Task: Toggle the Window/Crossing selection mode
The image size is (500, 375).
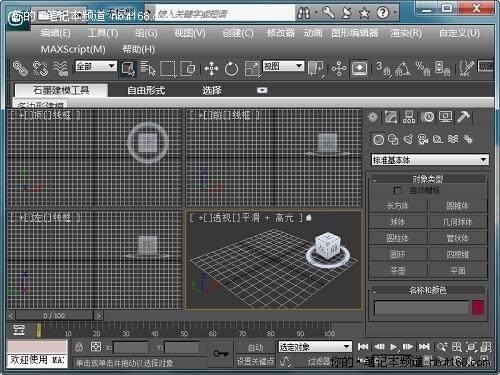Action: click(x=188, y=69)
